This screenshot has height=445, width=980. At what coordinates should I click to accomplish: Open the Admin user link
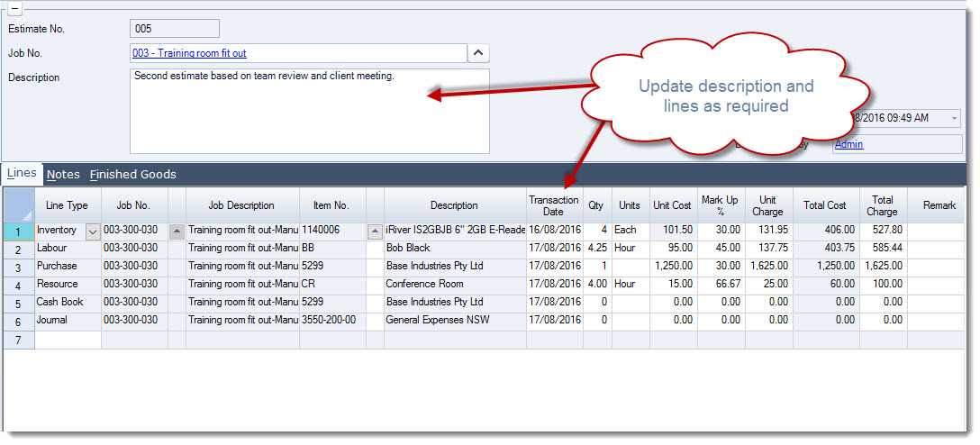(x=848, y=144)
